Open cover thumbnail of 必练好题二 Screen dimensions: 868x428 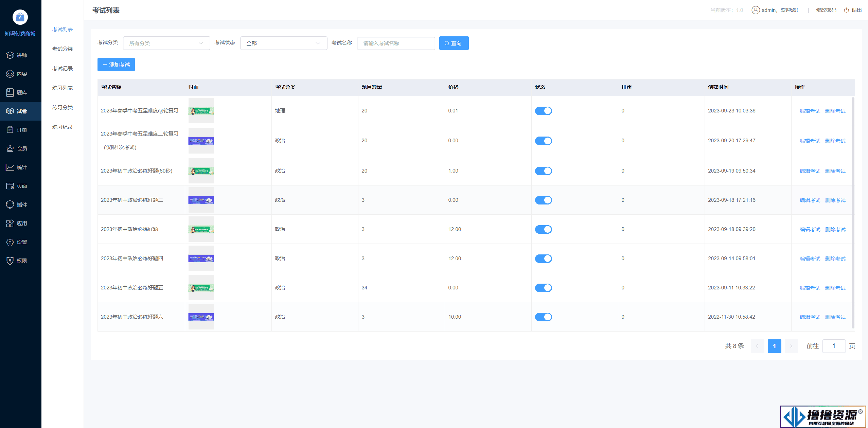[x=201, y=200]
